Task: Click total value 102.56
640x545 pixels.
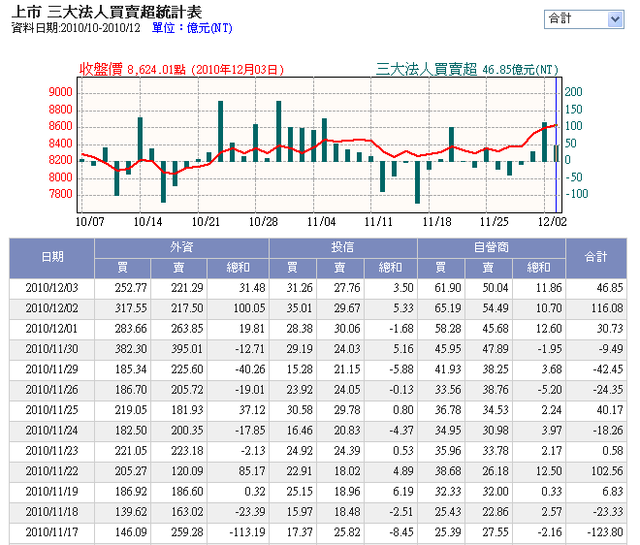Action: click(607, 472)
